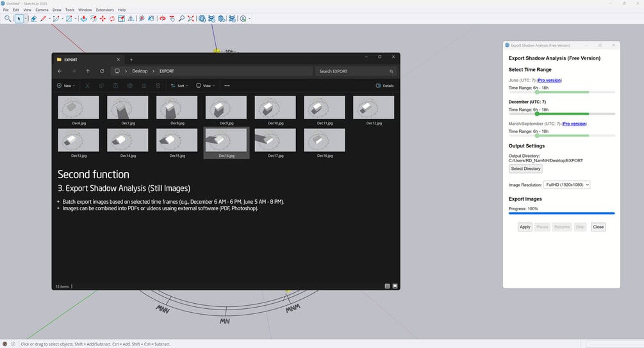Screen dimensions: 644x348
Task: Activate the Pan hand tool in SketchUp
Action: point(172,19)
